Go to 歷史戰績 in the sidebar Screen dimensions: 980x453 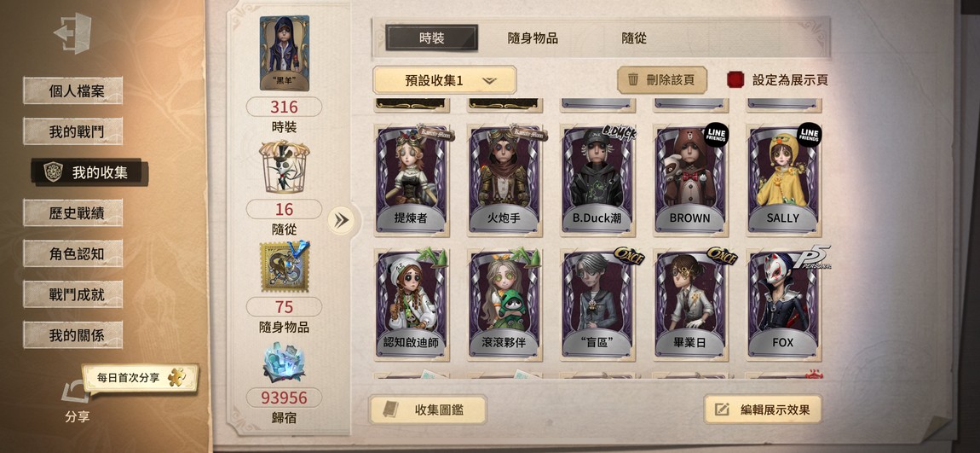click(73, 212)
